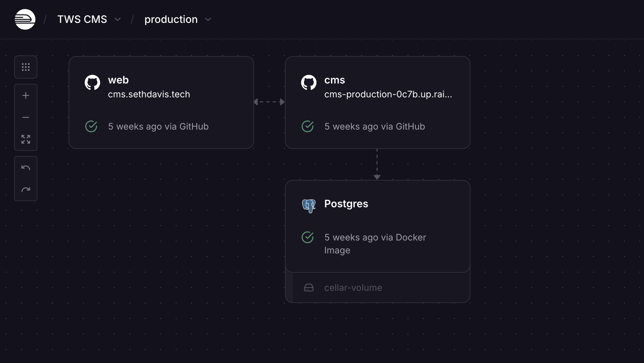Zoom out with the minus icon
Viewport: 644px width, 363px height.
26,117
